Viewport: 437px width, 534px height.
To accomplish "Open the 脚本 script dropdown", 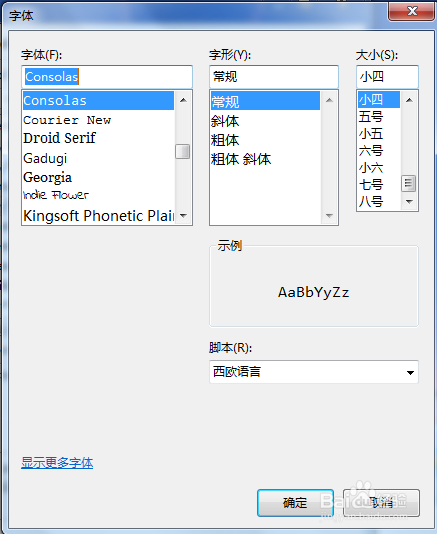I will pyautogui.click(x=314, y=372).
